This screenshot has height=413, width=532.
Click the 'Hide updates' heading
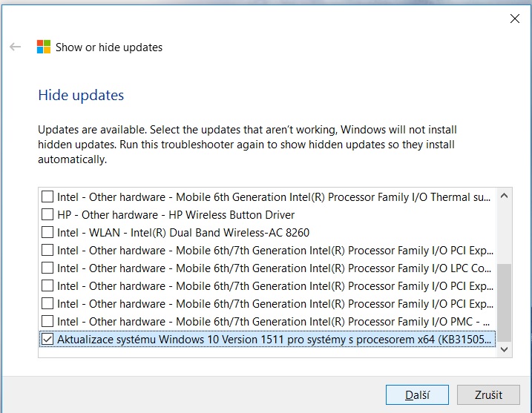[81, 96]
